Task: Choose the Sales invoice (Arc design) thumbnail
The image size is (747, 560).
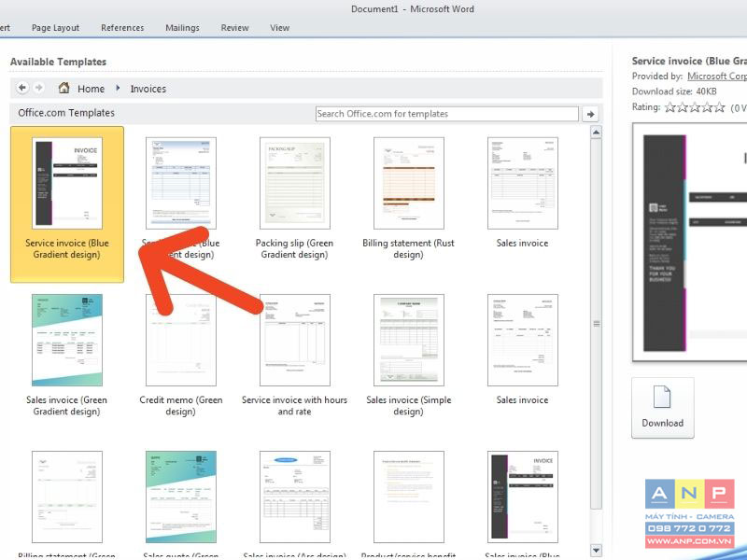Action: pyautogui.click(x=294, y=497)
